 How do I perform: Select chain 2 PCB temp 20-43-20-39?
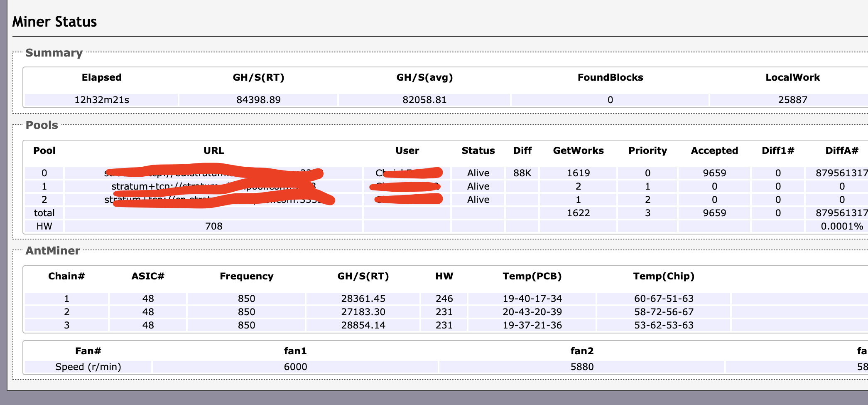pyautogui.click(x=532, y=312)
